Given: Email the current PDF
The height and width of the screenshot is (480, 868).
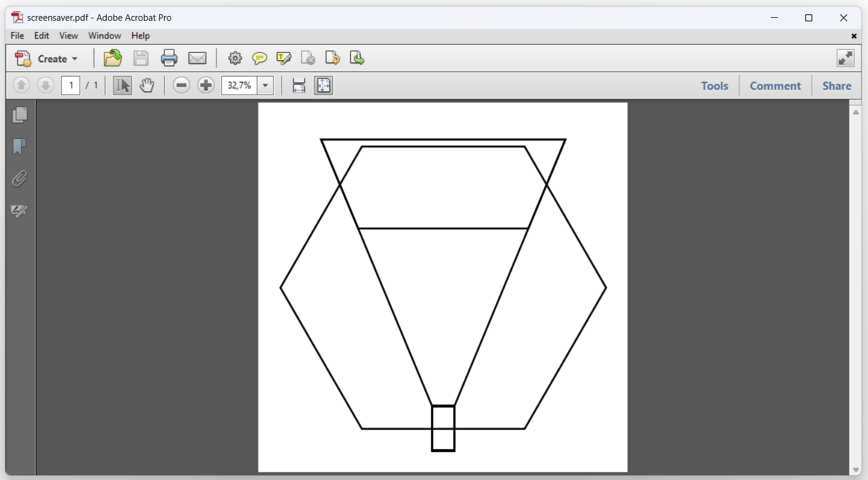Looking at the screenshot, I should 197,58.
